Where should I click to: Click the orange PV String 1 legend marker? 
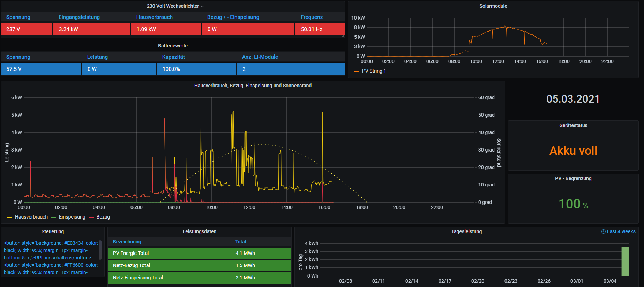[x=357, y=71]
